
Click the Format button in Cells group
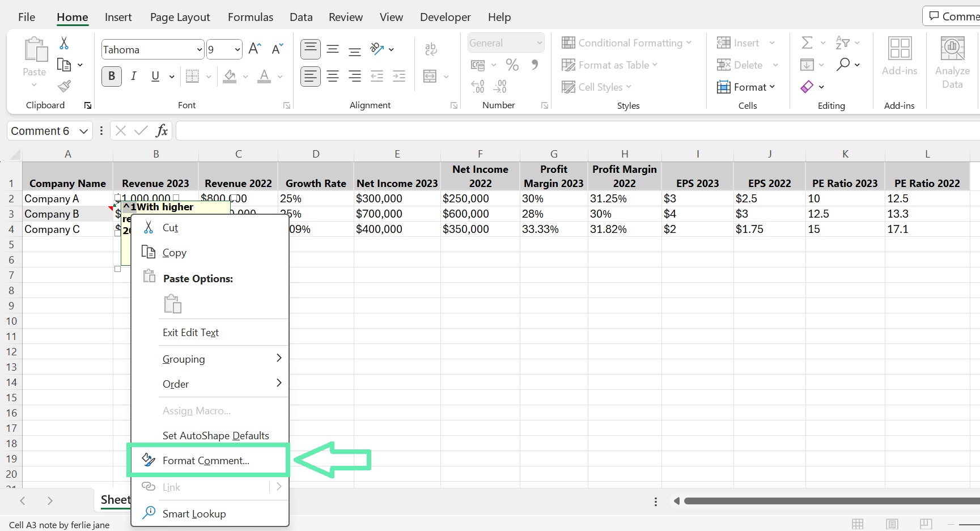click(x=746, y=87)
